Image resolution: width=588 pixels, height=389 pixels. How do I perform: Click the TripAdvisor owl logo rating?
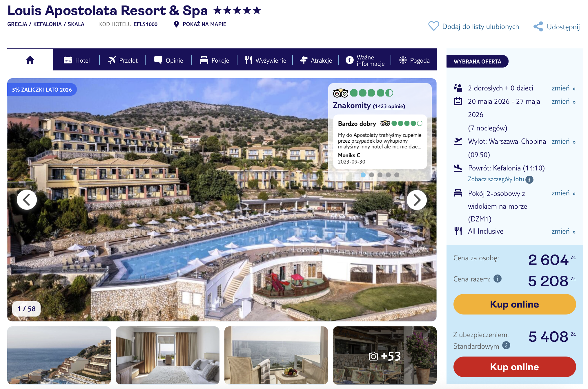point(340,93)
